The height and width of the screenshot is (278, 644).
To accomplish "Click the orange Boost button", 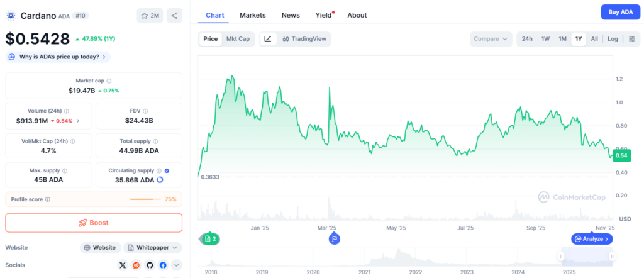I will click(94, 223).
